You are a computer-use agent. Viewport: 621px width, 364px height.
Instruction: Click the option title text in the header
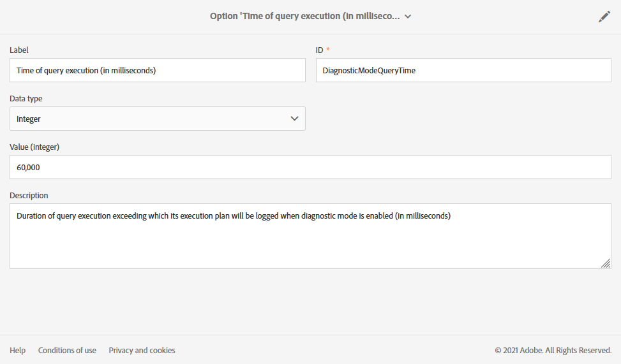point(305,17)
